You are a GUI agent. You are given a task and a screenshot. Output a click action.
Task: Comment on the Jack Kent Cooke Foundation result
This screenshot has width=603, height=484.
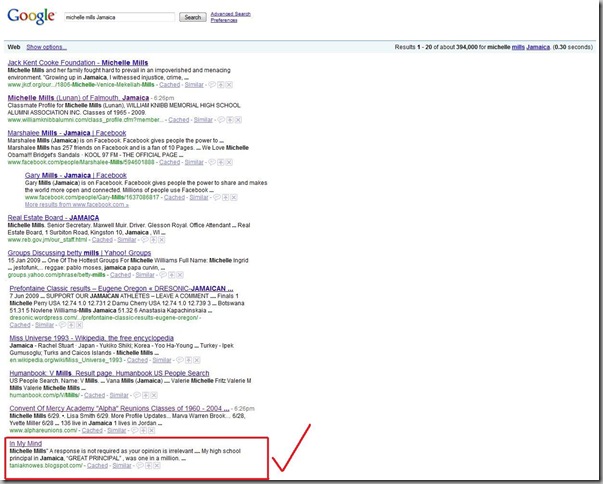click(x=212, y=85)
